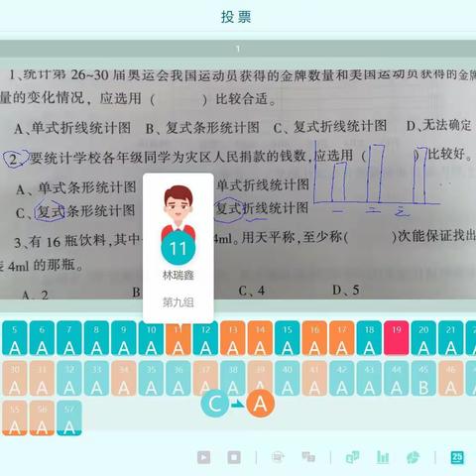Screen dimensions: 476x476
Task: Select student card number 42
Action: (x=342, y=378)
